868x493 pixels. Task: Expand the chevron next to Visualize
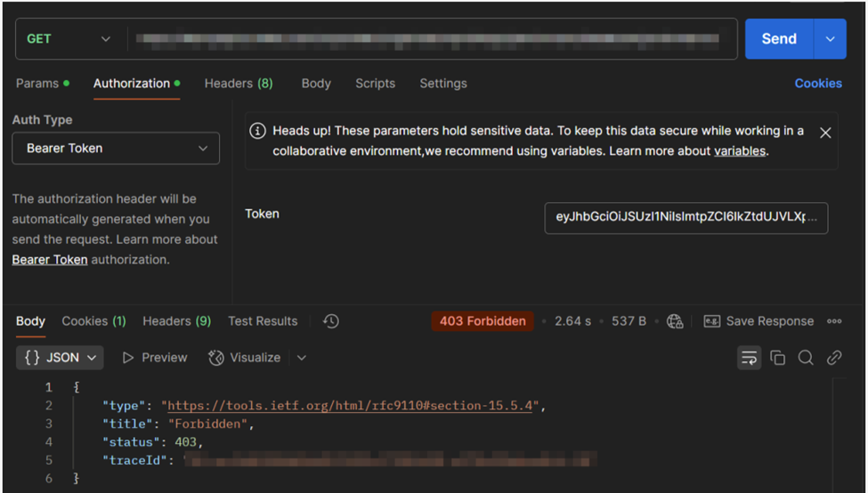302,358
